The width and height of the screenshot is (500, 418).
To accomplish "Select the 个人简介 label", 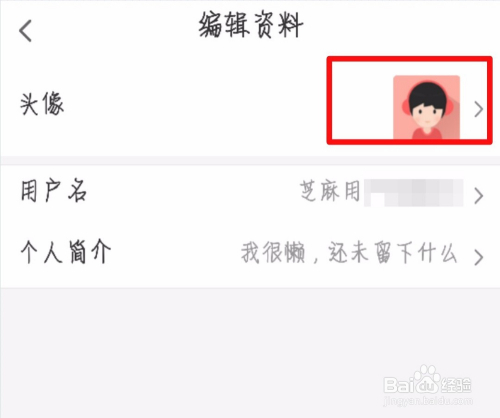I will [66, 252].
